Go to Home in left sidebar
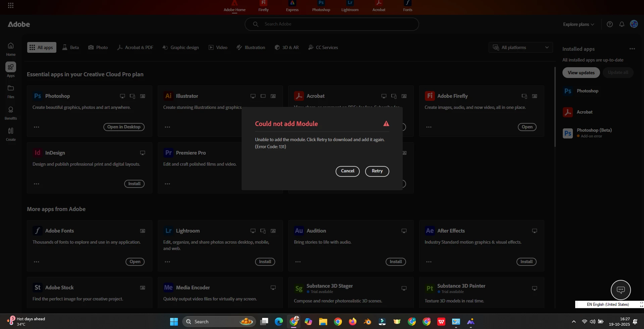This screenshot has width=644, height=329. pos(11,49)
